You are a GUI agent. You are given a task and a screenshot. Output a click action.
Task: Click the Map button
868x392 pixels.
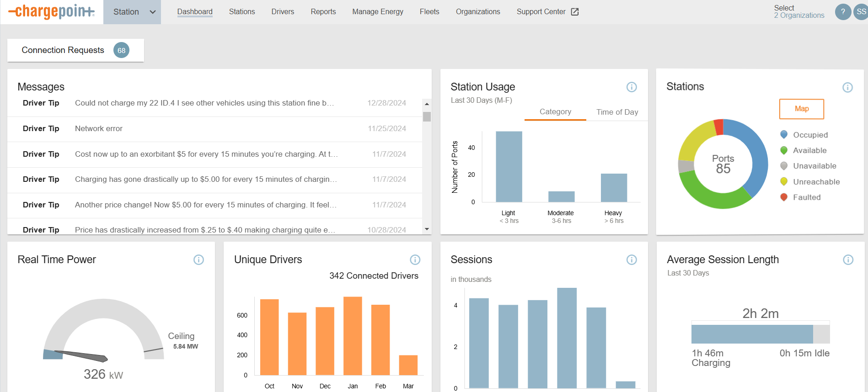click(801, 109)
